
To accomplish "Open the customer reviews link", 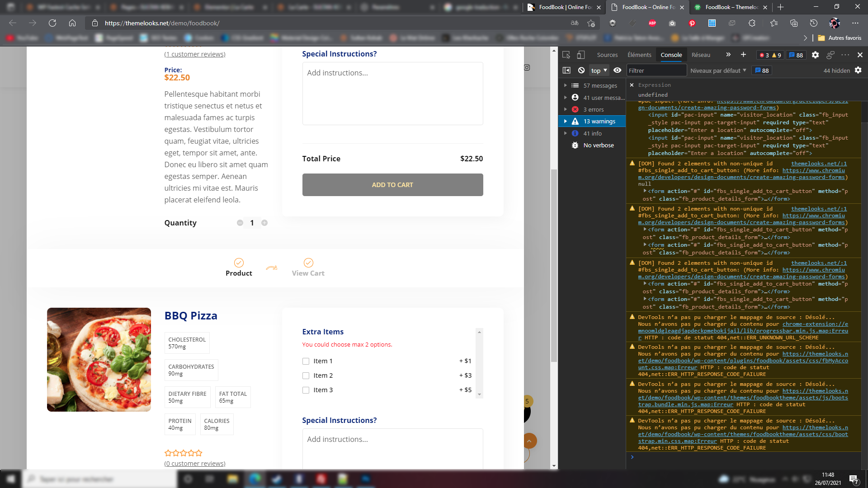I will click(x=194, y=54).
